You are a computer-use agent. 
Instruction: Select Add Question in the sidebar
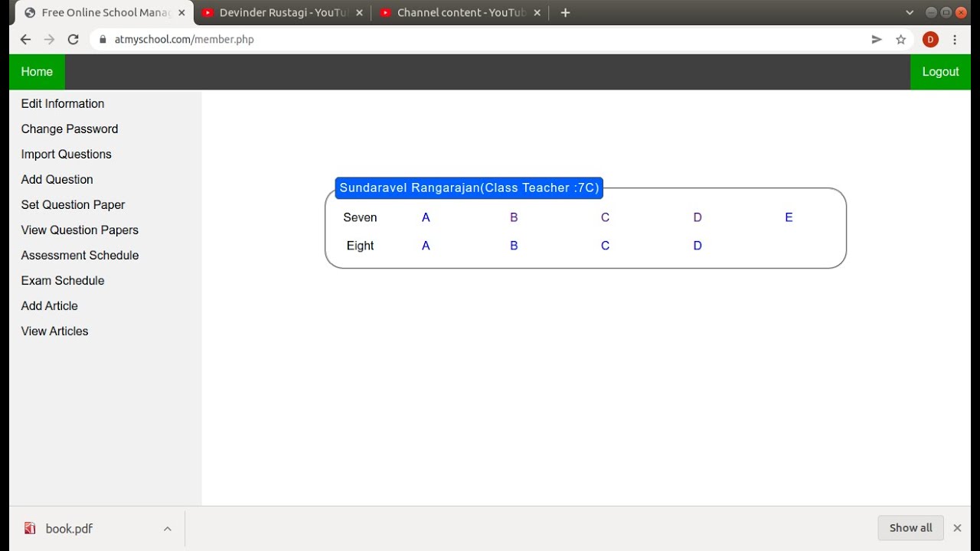coord(57,180)
